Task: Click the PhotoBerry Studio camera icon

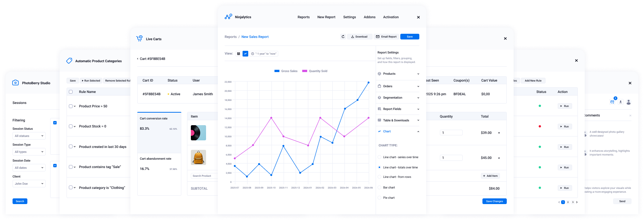Action: pos(16,83)
